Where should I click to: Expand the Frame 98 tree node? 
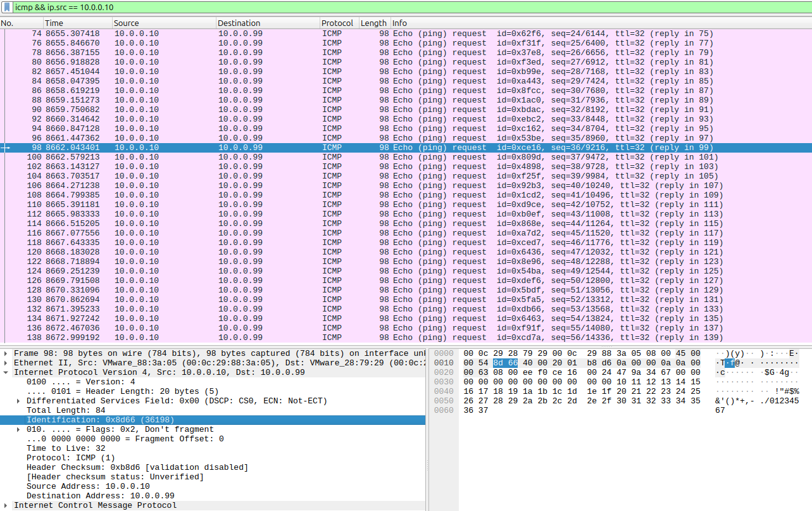pos(6,353)
